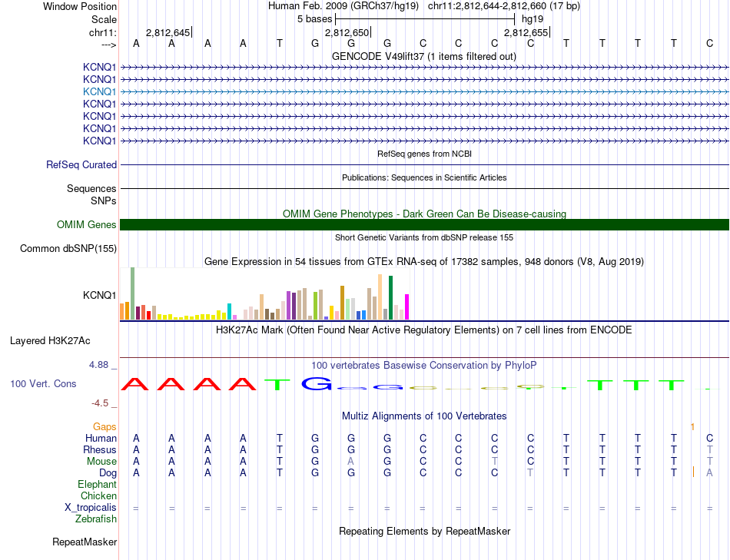Click the KCNQ1 GTEx expression label
This screenshot has width=730, height=560.
pyautogui.click(x=99, y=295)
